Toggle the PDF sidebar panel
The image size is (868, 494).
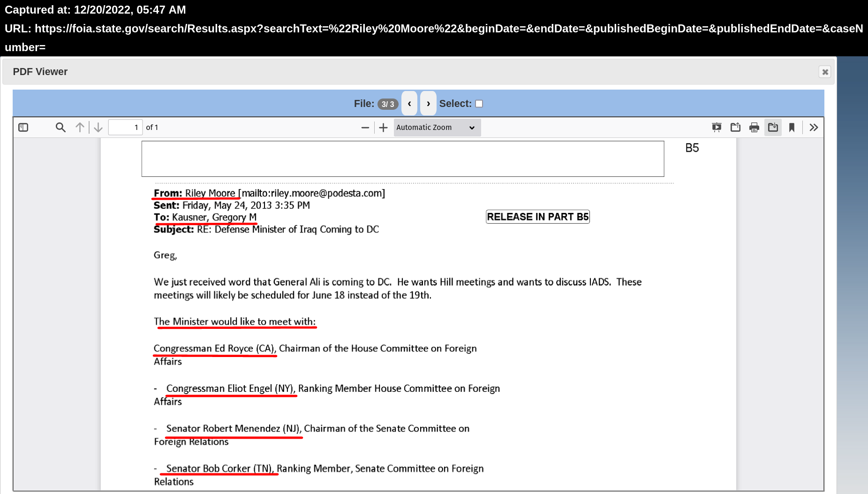tap(23, 127)
